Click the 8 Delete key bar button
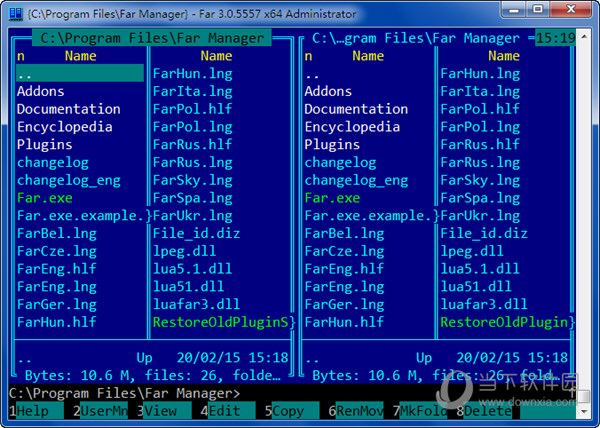600x428 pixels. tap(484, 411)
